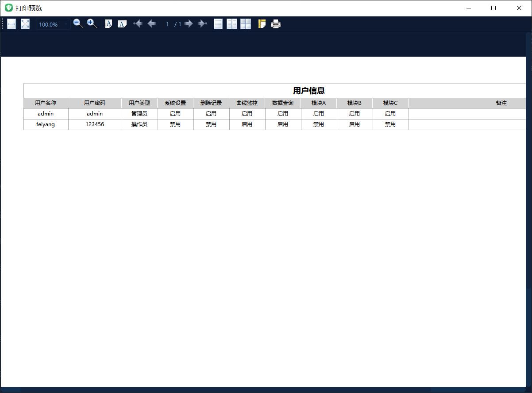The width and height of the screenshot is (532, 393).
Task: Click the zoom in magnifier
Action: (92, 24)
